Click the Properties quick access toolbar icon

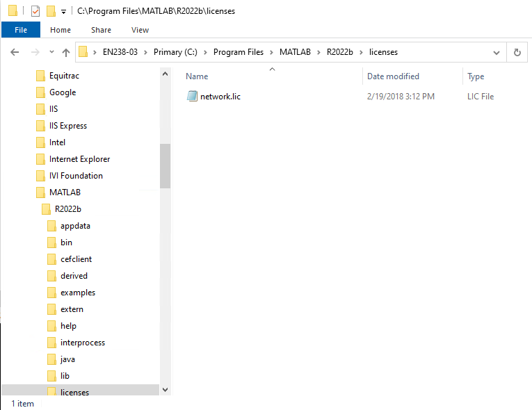click(x=35, y=11)
